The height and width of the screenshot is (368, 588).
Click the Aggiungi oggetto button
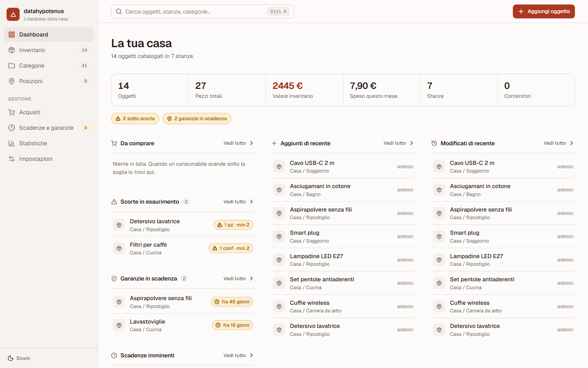(544, 11)
